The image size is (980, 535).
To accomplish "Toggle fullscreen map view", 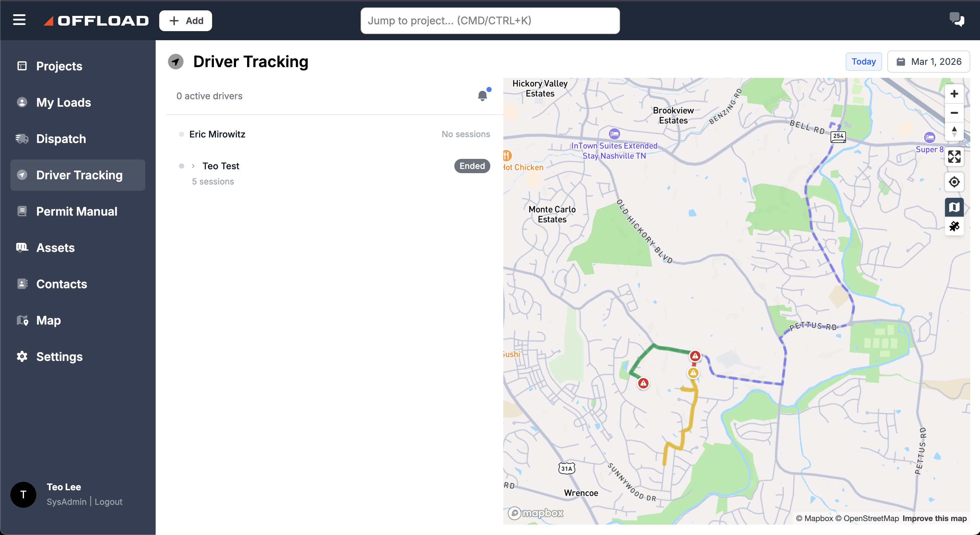I will tap(954, 156).
